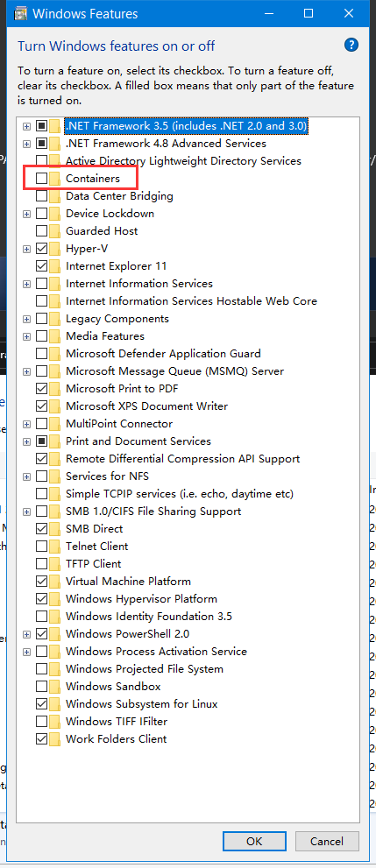This screenshot has height=868, width=376.
Task: Enable the Containers checkbox
Action: pos(41,179)
